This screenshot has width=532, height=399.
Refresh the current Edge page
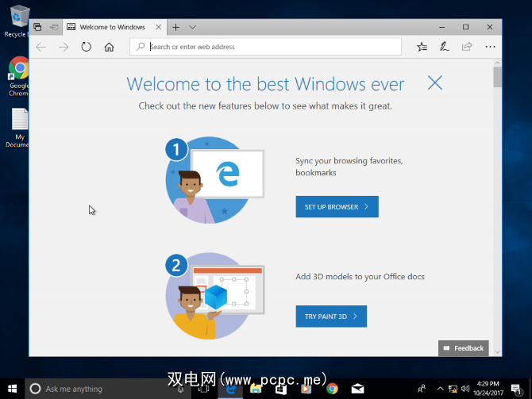point(87,47)
